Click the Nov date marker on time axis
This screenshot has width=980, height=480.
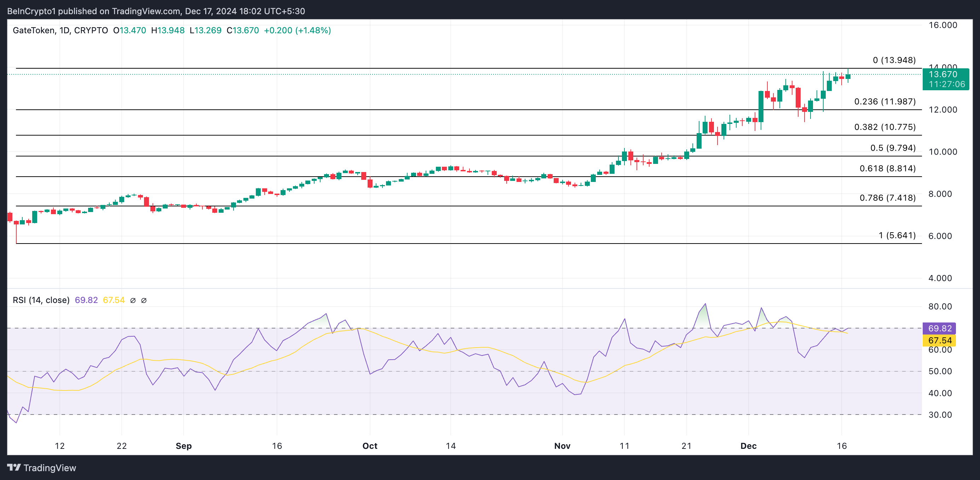562,446
